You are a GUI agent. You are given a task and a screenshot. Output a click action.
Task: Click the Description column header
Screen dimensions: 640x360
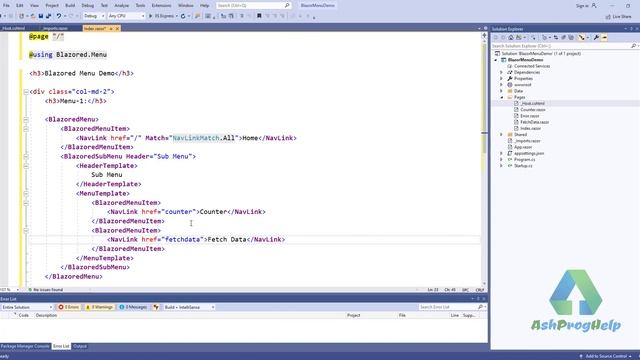[46, 316]
